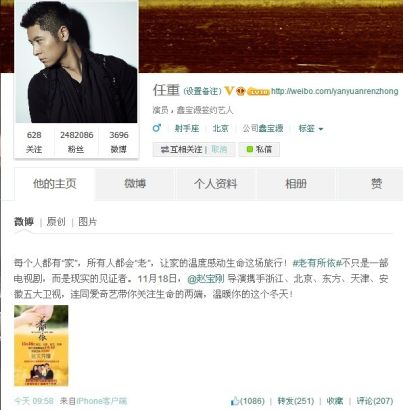Click the mutual-follow arrows icon
Screen dimensions: 403x410
tap(165, 149)
